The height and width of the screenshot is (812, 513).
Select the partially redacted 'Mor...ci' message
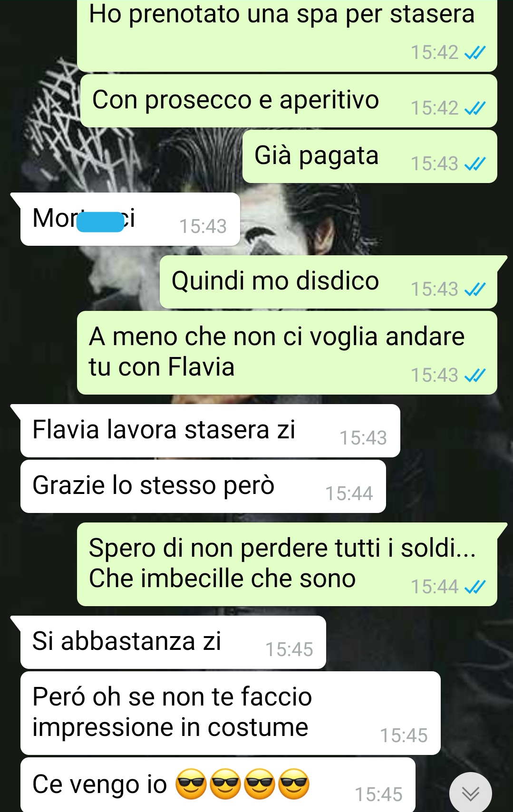pos(130,219)
